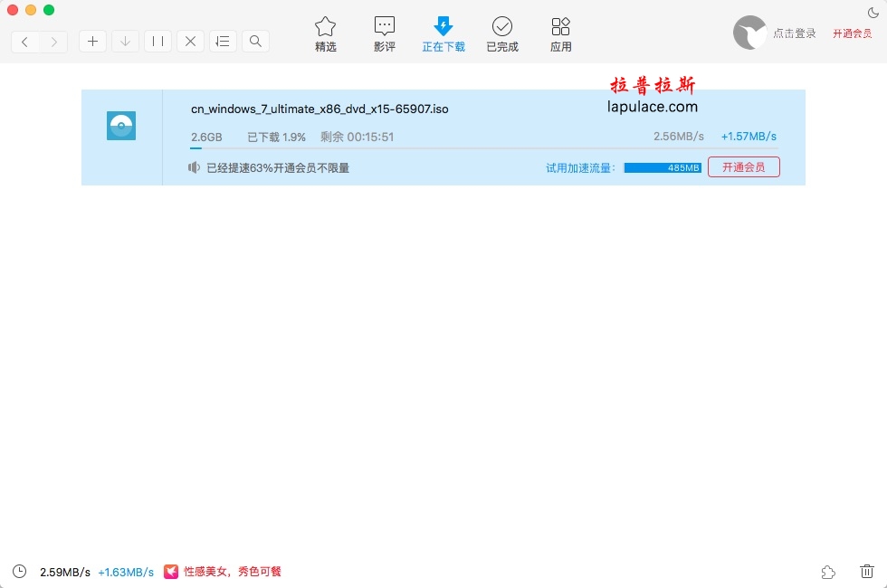Image resolution: width=887 pixels, height=588 pixels.
Task: Select the 正在下载 tab
Action: 443,34
